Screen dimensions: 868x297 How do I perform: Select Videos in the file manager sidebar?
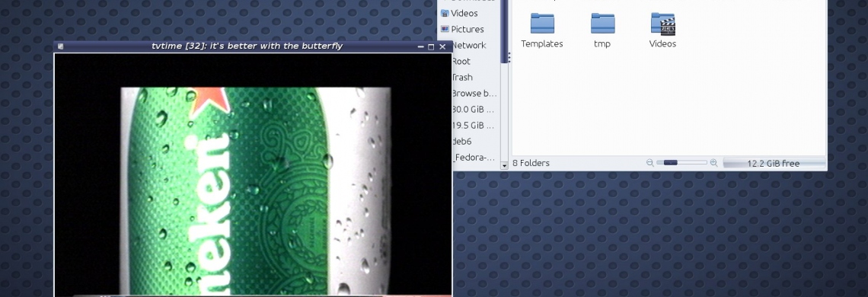[464, 13]
